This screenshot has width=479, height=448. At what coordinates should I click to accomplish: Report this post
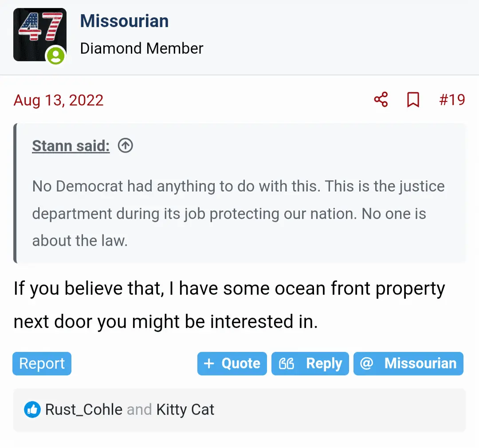[x=42, y=364]
